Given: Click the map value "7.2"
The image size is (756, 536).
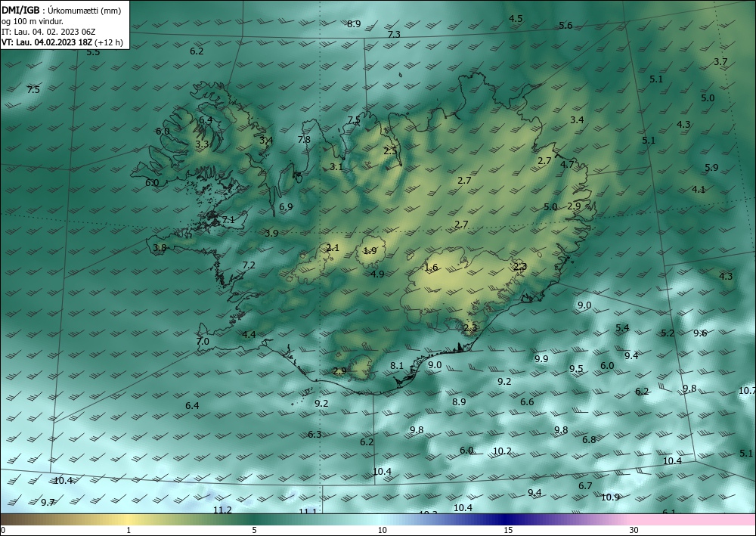Looking at the screenshot, I should [x=249, y=265].
